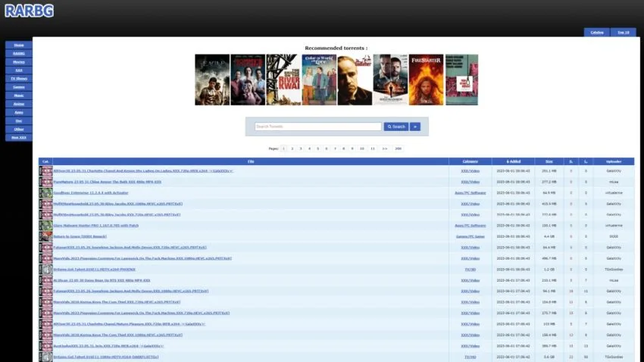
Task: Open the Apps/PC Software category link
Action: (x=470, y=193)
